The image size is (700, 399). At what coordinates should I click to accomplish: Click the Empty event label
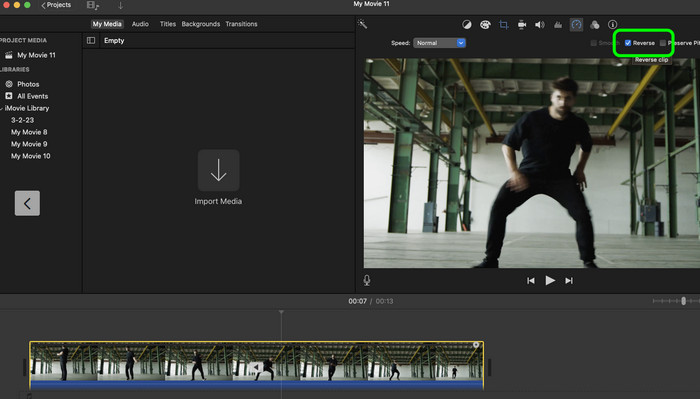coord(114,41)
